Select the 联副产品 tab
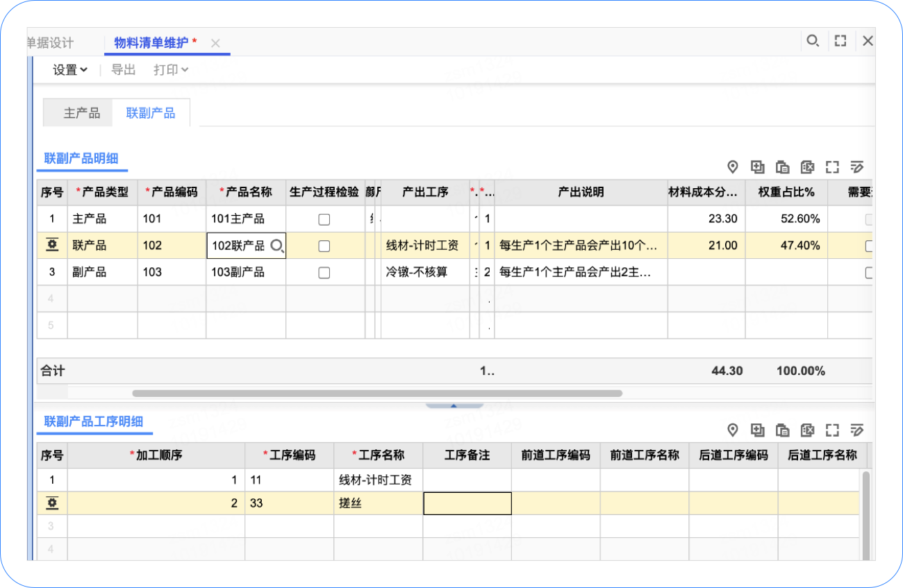Viewport: 903px width, 588px height. point(151,113)
